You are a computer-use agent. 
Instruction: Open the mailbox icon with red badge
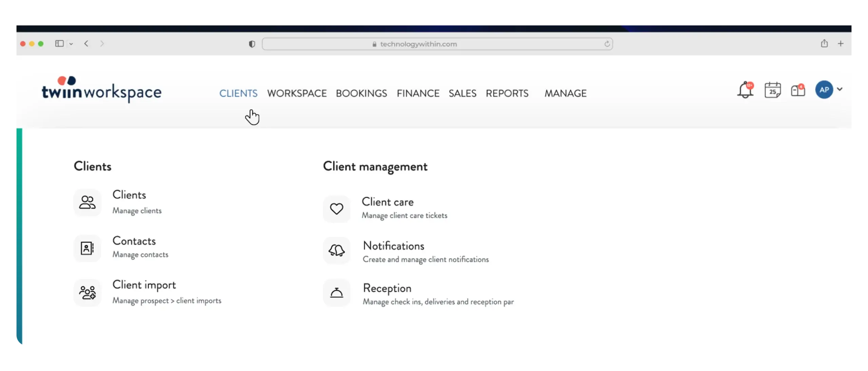797,90
